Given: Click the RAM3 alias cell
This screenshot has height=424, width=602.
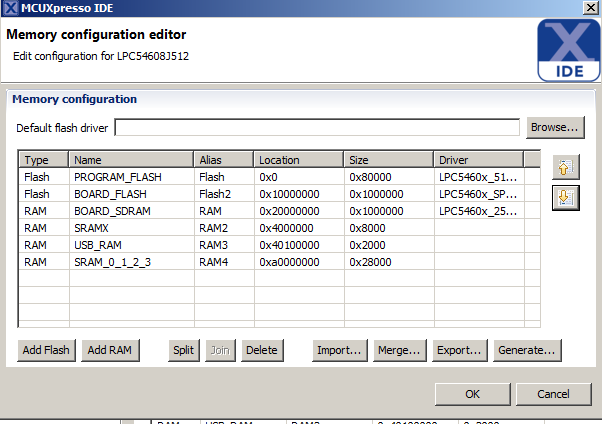Looking at the screenshot, I should (x=224, y=245).
